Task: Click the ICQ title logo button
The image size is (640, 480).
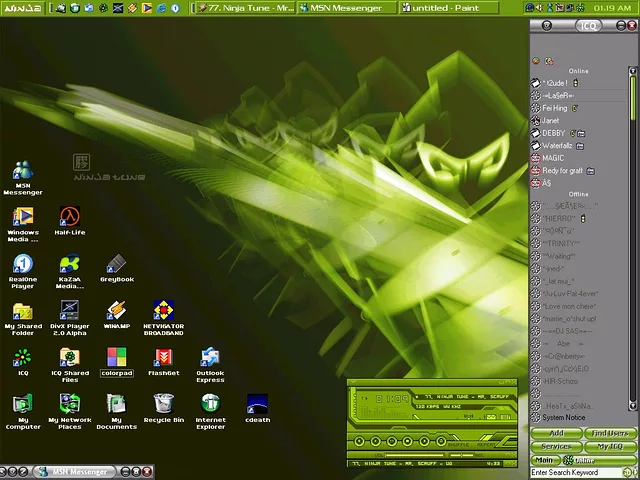Action: (x=588, y=26)
